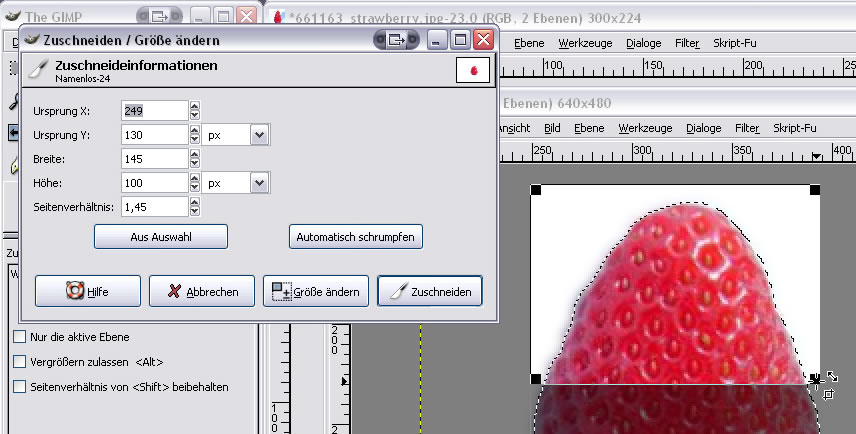Check 'Seitenverhältnis von <Shift> beibehalten'
The width and height of the screenshot is (856, 434).
20,386
